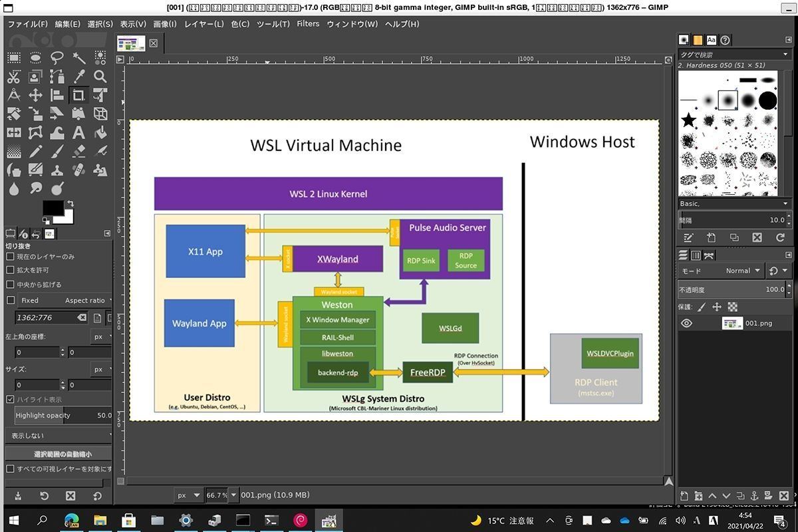Select the Crop tool
The height and width of the screenshot is (532, 798).
pyautogui.click(x=78, y=95)
